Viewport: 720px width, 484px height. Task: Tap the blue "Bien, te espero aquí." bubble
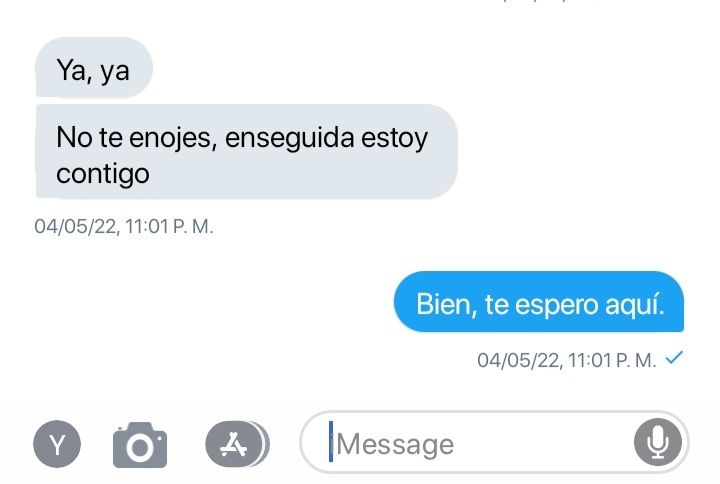[x=539, y=302]
